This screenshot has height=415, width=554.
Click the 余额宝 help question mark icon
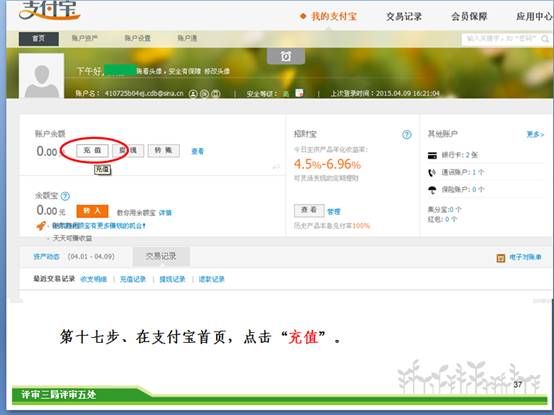pyautogui.click(x=65, y=196)
